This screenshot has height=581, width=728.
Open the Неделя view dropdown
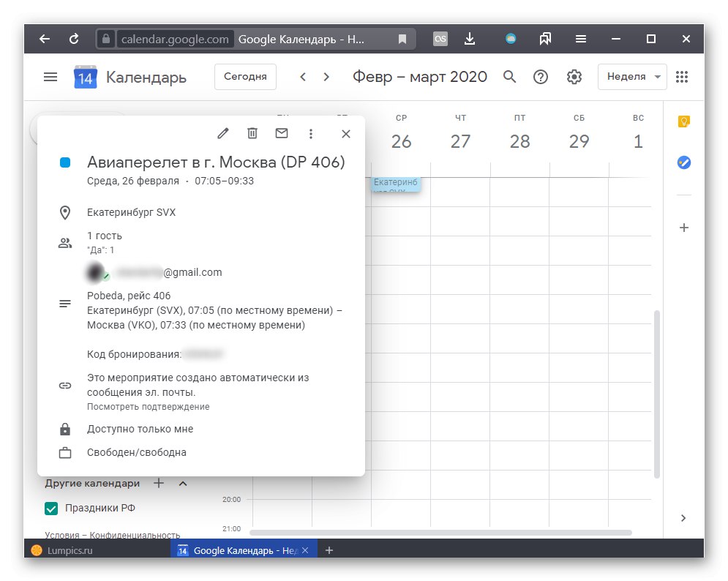click(x=632, y=77)
